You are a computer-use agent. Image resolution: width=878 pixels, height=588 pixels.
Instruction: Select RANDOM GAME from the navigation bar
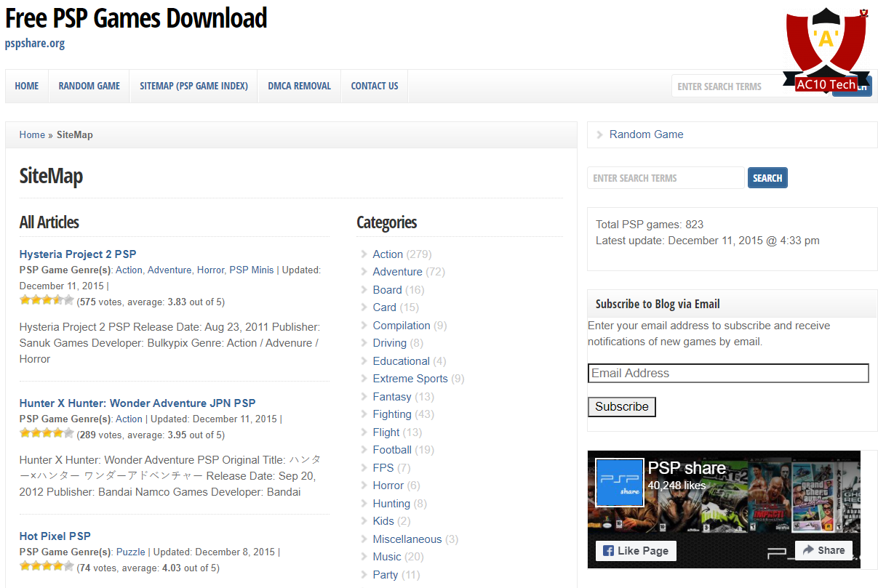tap(89, 86)
